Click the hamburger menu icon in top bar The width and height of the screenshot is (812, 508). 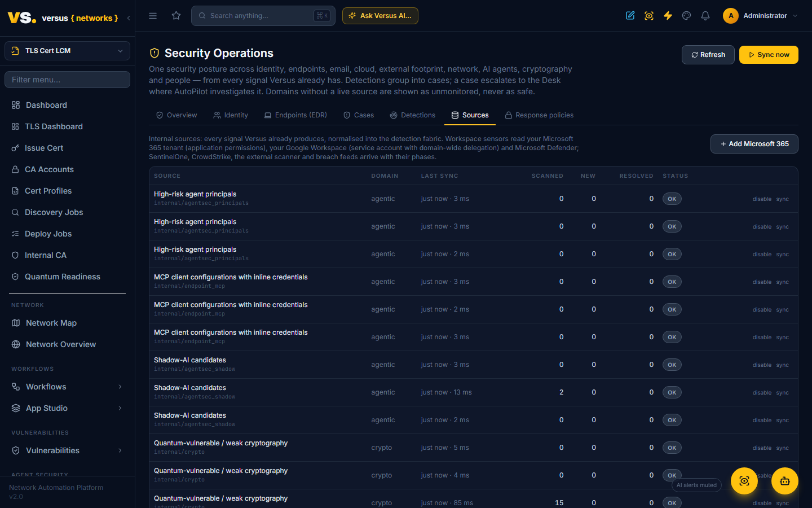153,16
